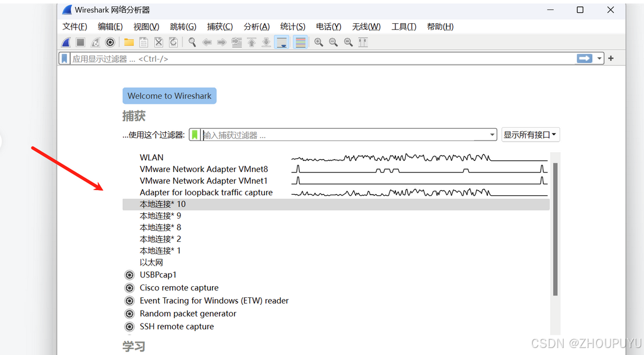Click the Stop capture square icon
Image resolution: width=644 pixels, height=355 pixels.
pyautogui.click(x=80, y=42)
